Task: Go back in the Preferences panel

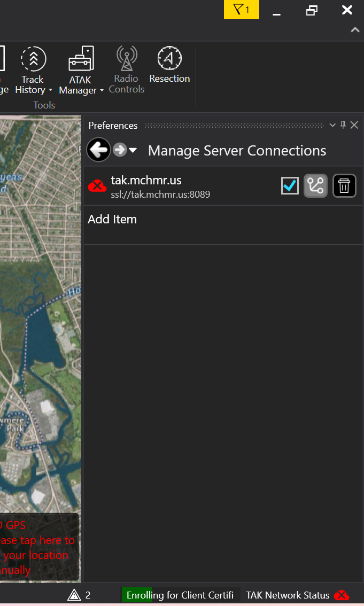Action: click(x=98, y=150)
